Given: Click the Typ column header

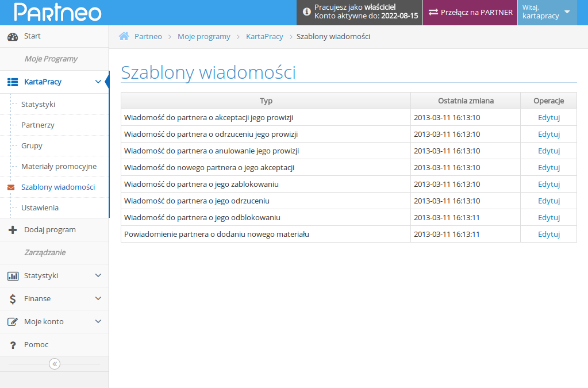Looking at the screenshot, I should (266, 101).
